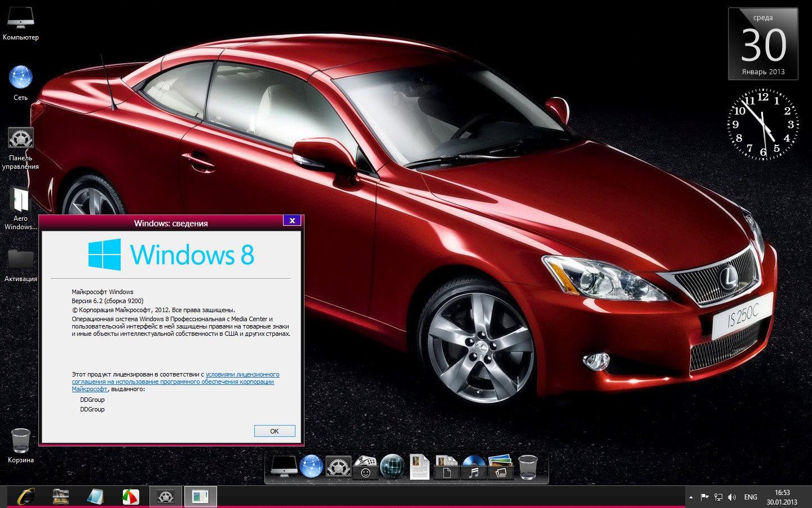This screenshot has height=508, width=812.
Task: Show hidden system tray icons
Action: (x=691, y=497)
